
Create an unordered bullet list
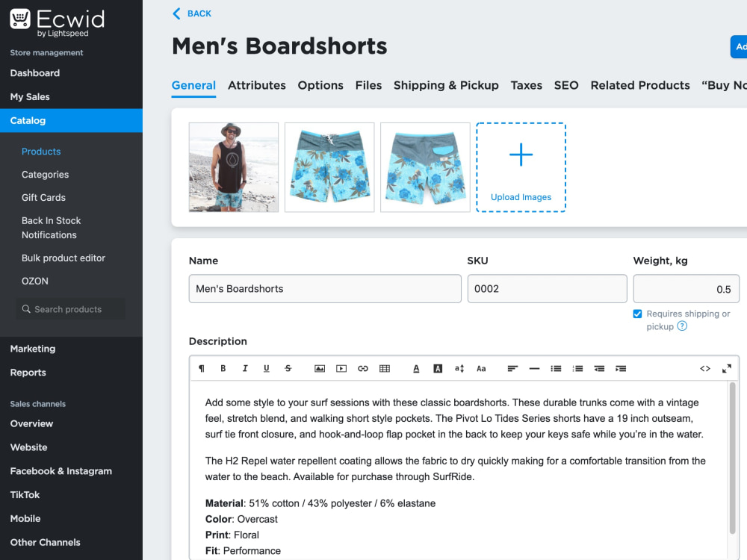pyautogui.click(x=556, y=369)
